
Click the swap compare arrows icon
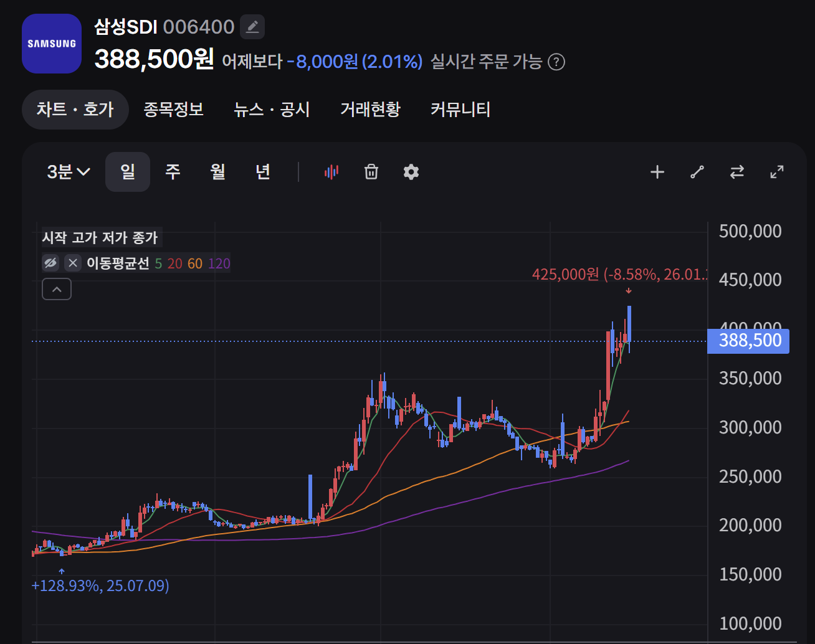point(737,172)
